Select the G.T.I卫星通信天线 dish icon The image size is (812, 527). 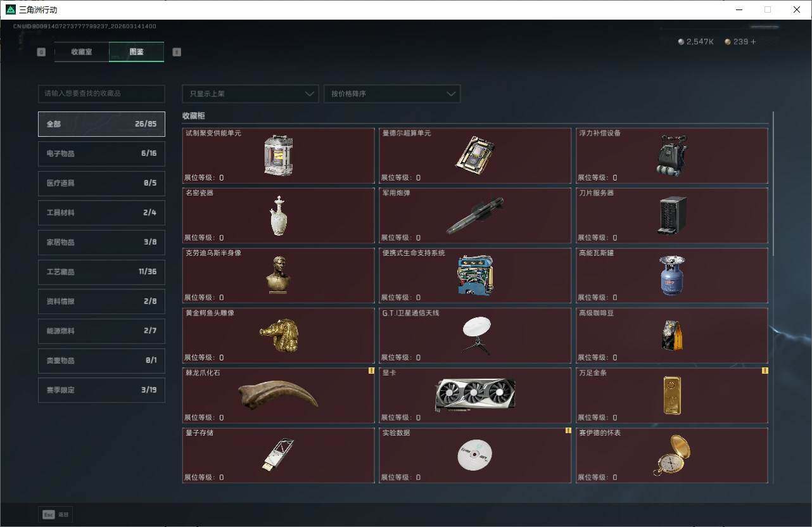476,335
